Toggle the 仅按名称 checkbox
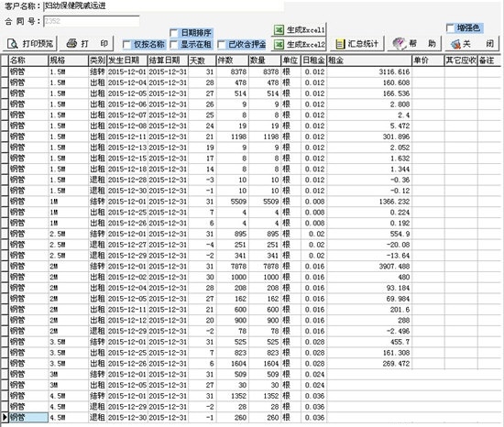504x427 pixels. (126, 45)
